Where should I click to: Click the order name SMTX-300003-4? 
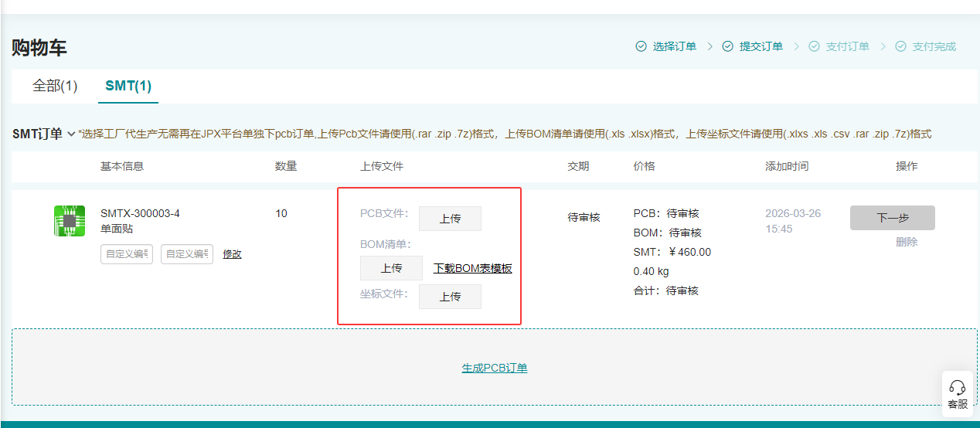tap(140, 213)
